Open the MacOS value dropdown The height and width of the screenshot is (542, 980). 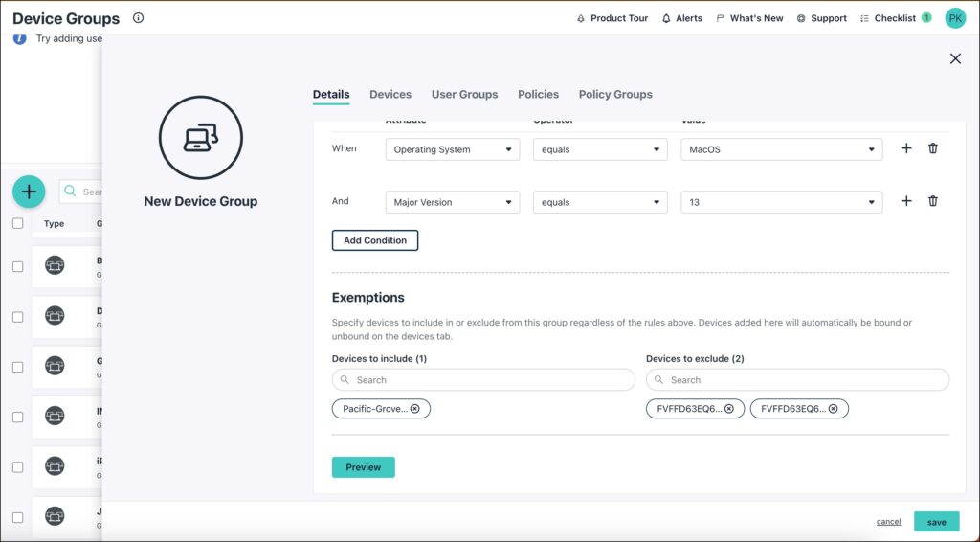(x=781, y=149)
